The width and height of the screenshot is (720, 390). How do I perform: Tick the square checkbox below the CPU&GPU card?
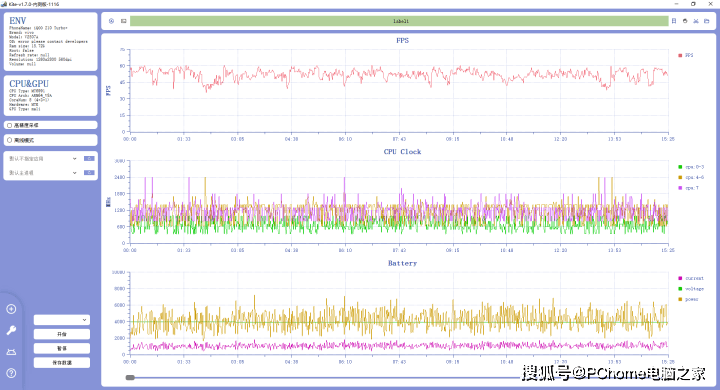9,125
